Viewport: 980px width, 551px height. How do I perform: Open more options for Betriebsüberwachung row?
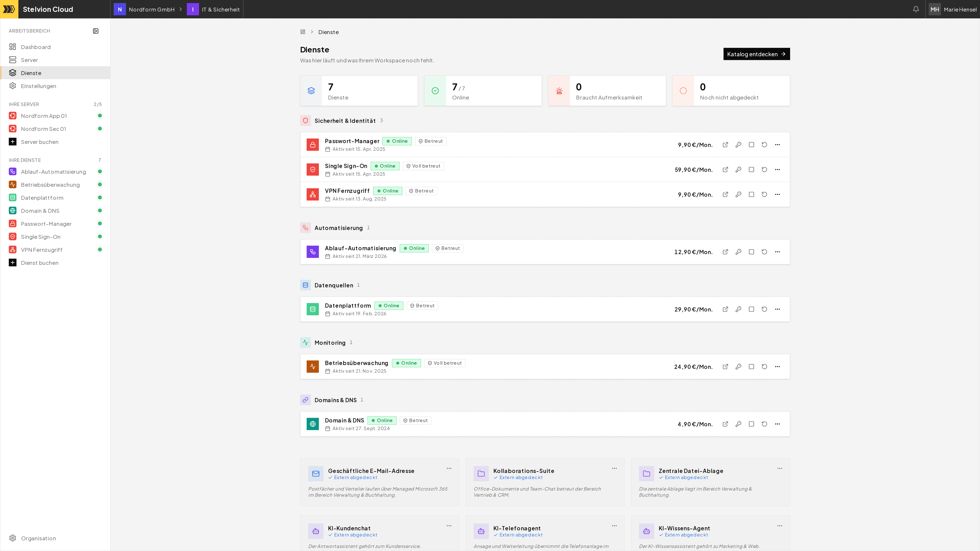[777, 367]
